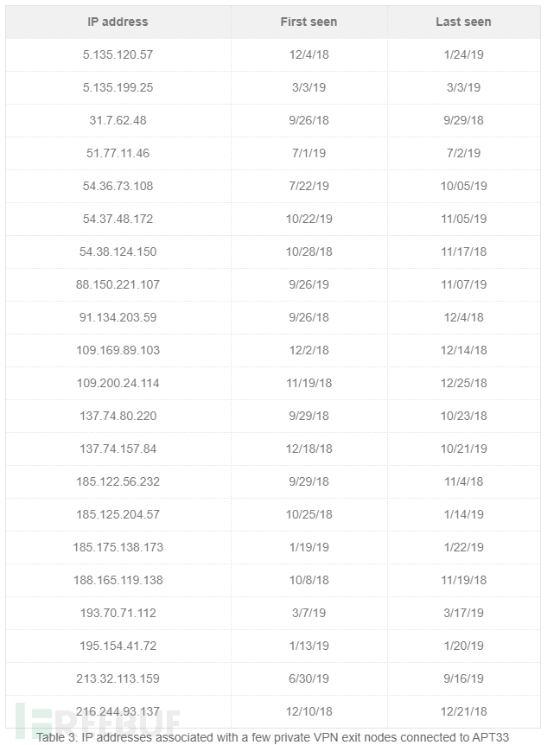560x745 pixels.
Task: Click the Last seen column header
Action: [x=463, y=22]
